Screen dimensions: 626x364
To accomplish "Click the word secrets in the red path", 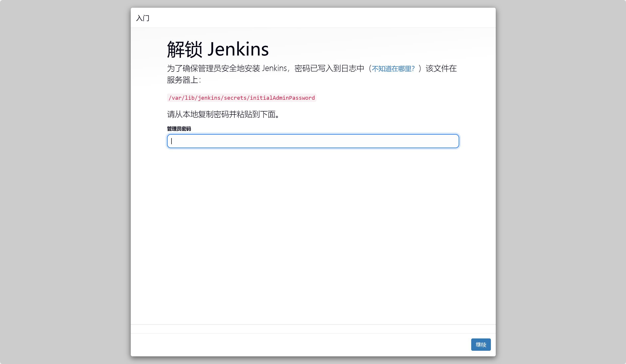I will [x=235, y=98].
